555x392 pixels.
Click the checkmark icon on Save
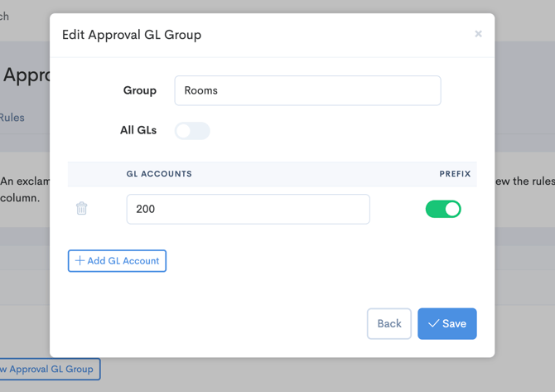tap(433, 324)
